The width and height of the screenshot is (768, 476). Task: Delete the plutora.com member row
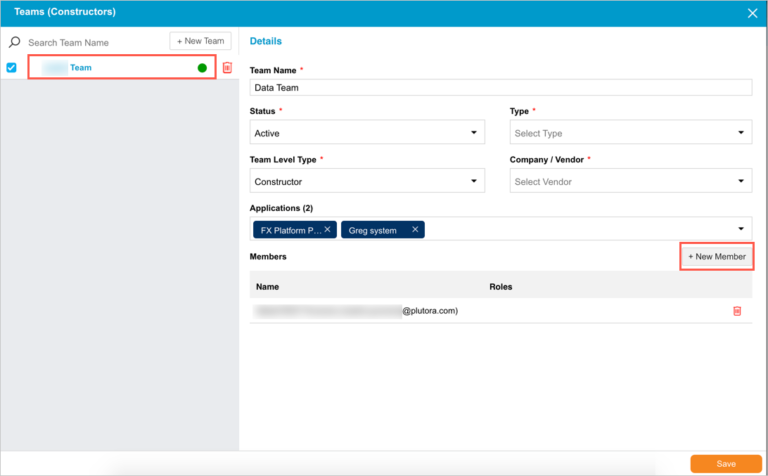pos(737,311)
